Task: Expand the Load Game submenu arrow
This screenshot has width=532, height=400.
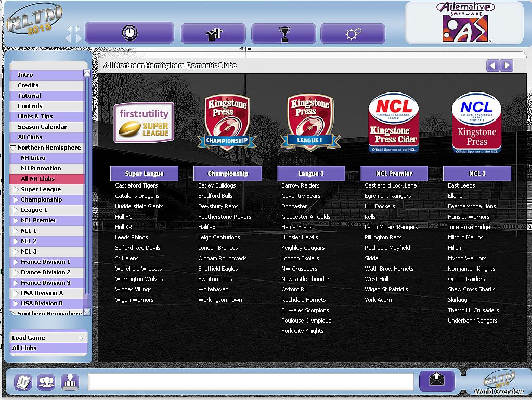Action: (81, 338)
